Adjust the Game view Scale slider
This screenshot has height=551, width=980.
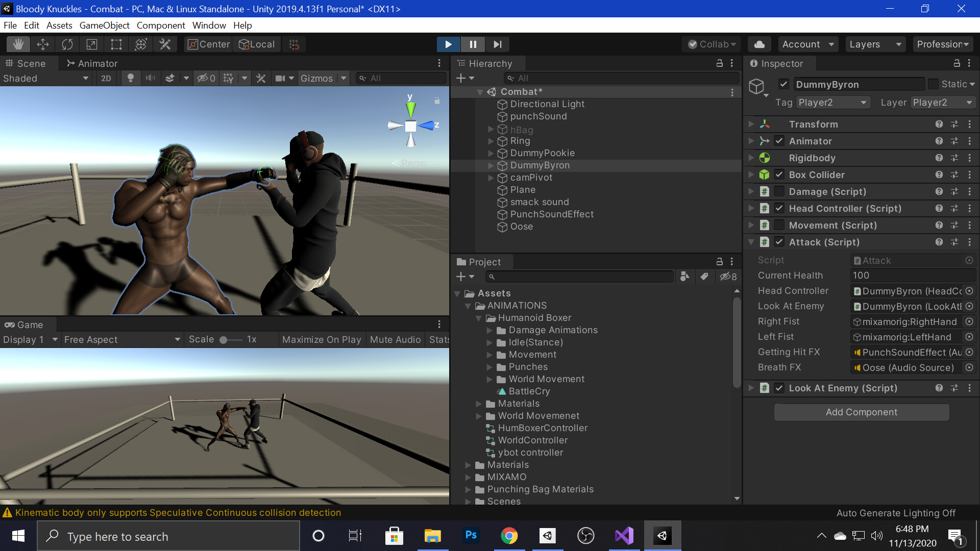[224, 340]
